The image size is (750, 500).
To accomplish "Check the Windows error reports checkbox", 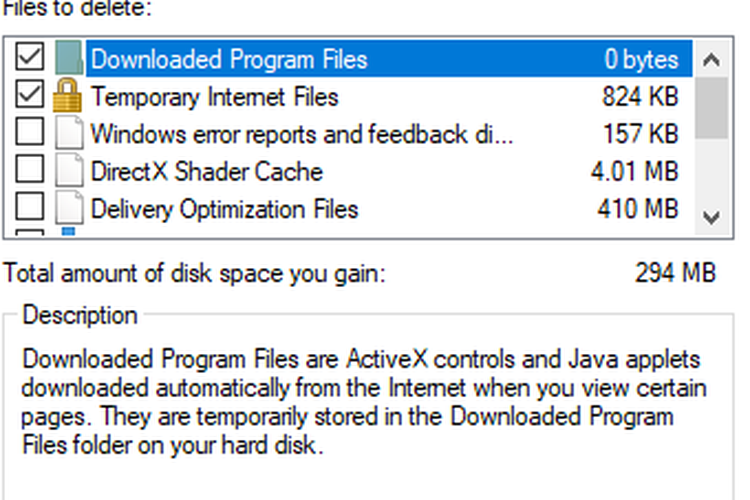I will click(30, 131).
